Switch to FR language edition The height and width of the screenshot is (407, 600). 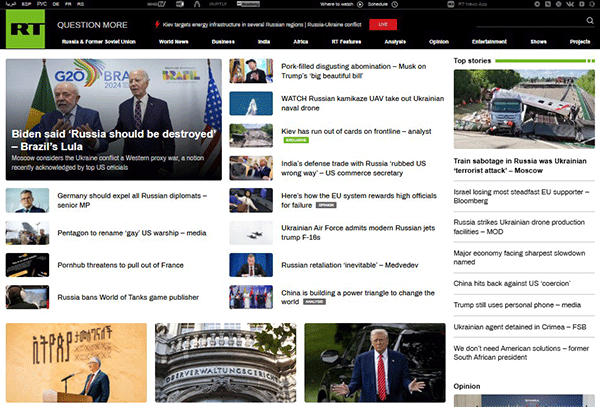(68, 4)
